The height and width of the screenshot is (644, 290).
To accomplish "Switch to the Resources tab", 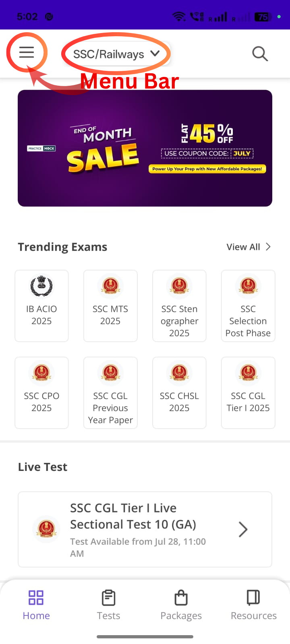I will click(254, 605).
